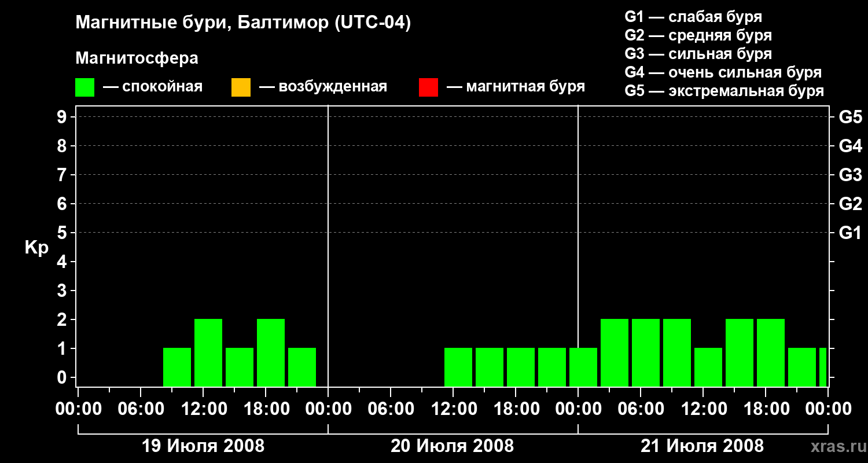
Task: Click the first green bar on 19 Июля
Action: (177, 367)
